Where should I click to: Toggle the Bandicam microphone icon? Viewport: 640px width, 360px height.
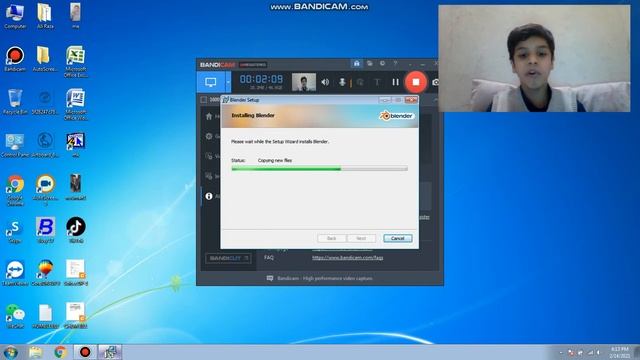342,82
